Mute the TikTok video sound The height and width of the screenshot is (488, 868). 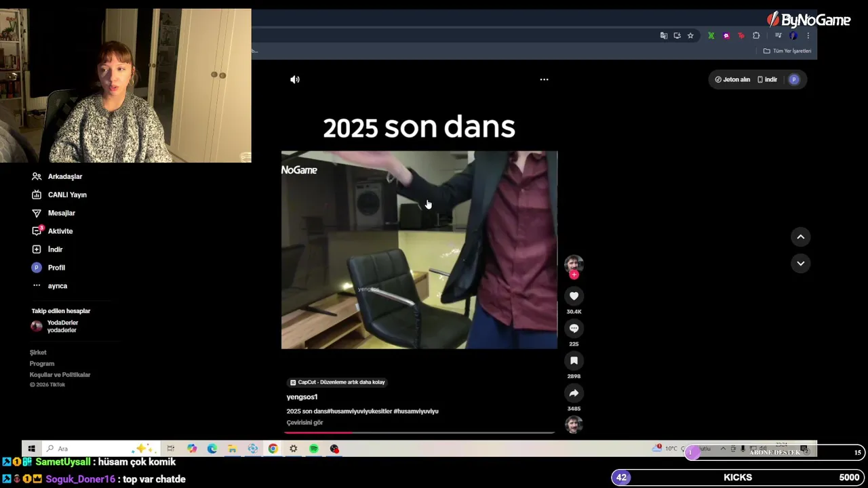295,79
